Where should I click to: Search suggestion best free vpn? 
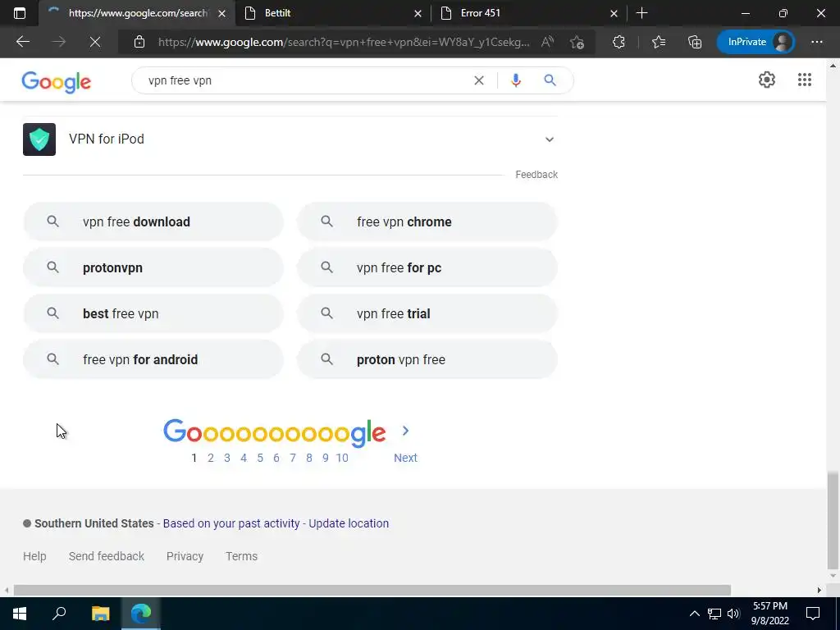[153, 314]
